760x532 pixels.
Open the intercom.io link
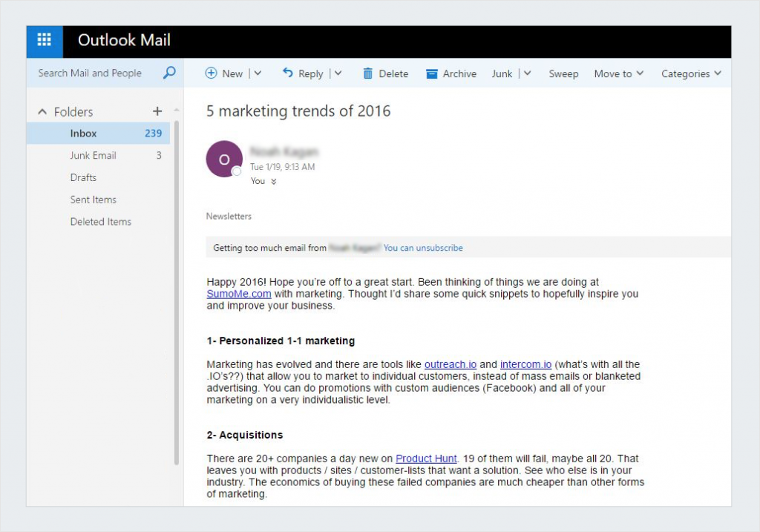pos(526,364)
